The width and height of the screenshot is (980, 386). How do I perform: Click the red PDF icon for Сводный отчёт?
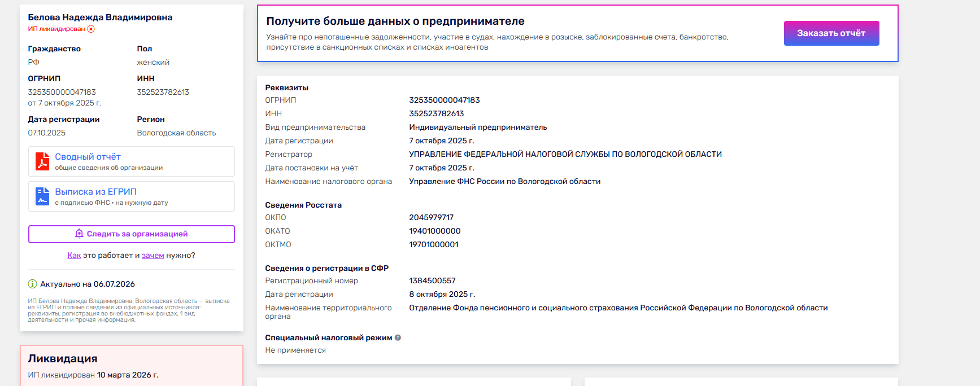42,161
